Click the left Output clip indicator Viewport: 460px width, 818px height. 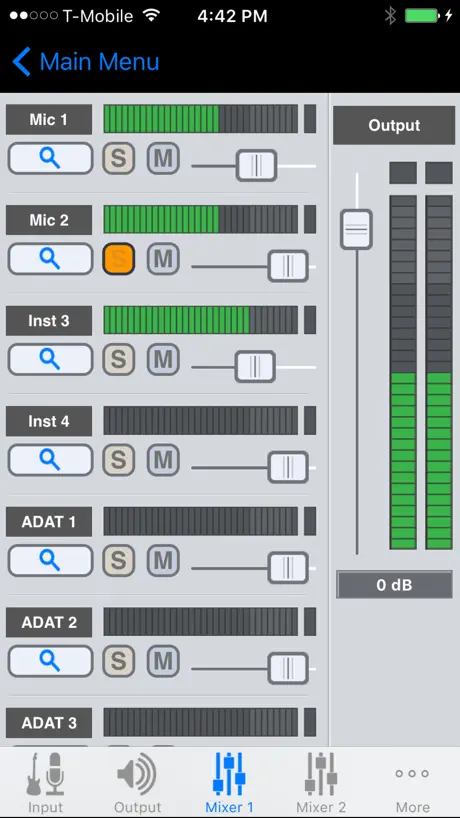(x=403, y=173)
